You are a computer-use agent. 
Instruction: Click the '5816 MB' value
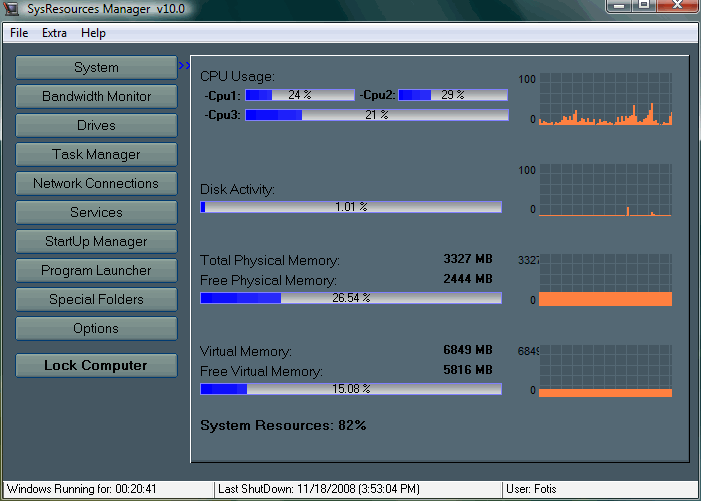(x=468, y=370)
